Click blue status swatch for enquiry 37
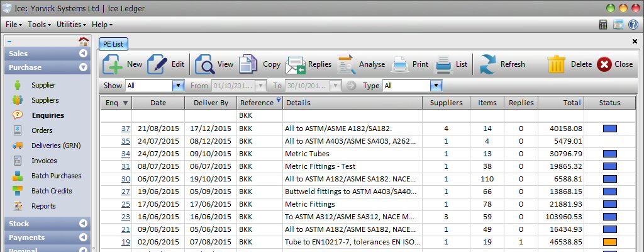This screenshot has height=252, width=644. point(610,129)
